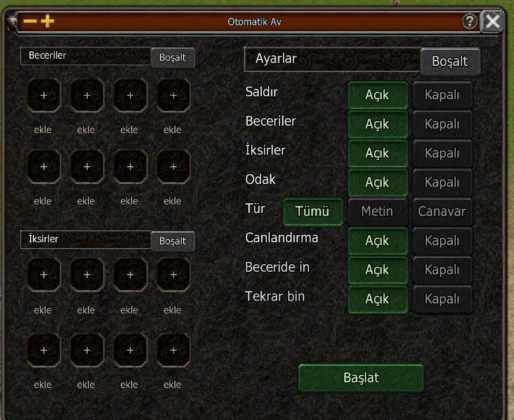Choose Canavar as the Tür target type
Image resolution: width=514 pixels, height=420 pixels.
442,212
